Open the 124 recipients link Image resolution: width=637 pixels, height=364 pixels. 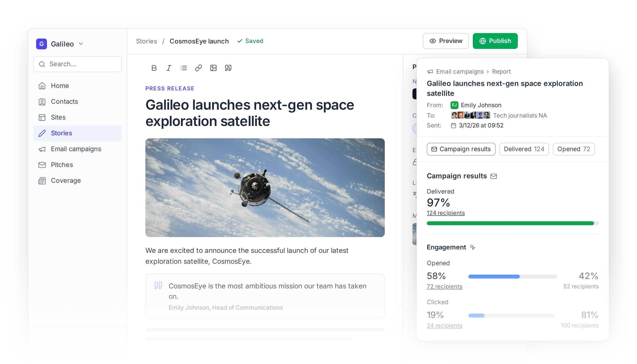coord(446,213)
